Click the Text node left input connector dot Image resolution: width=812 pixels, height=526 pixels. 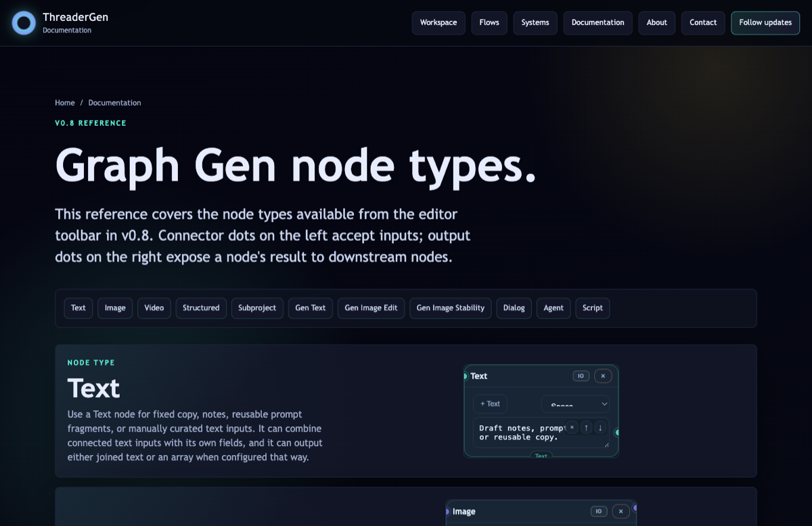(x=466, y=376)
